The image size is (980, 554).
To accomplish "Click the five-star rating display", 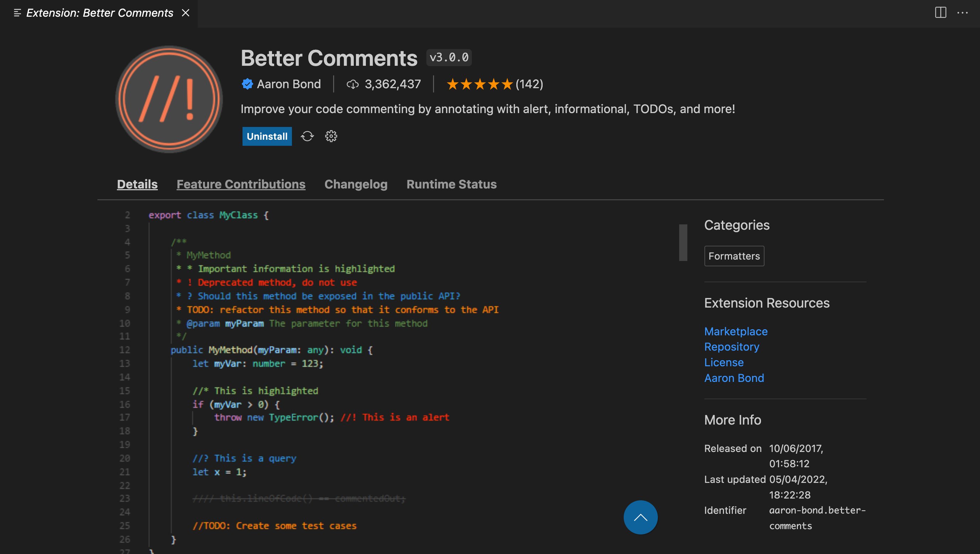I will click(479, 84).
